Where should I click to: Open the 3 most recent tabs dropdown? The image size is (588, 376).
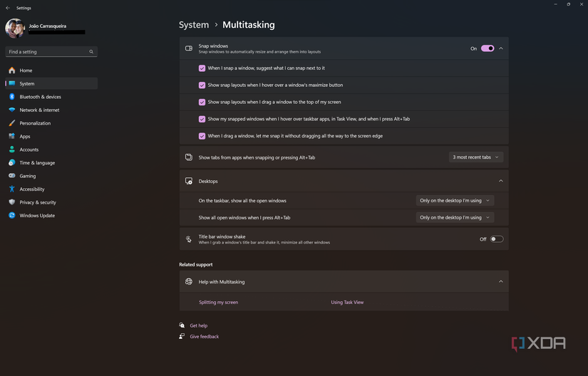coord(476,157)
